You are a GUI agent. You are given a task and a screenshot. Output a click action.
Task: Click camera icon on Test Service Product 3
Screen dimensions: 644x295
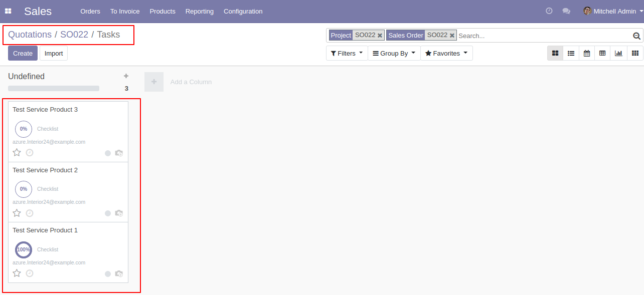[x=119, y=153]
